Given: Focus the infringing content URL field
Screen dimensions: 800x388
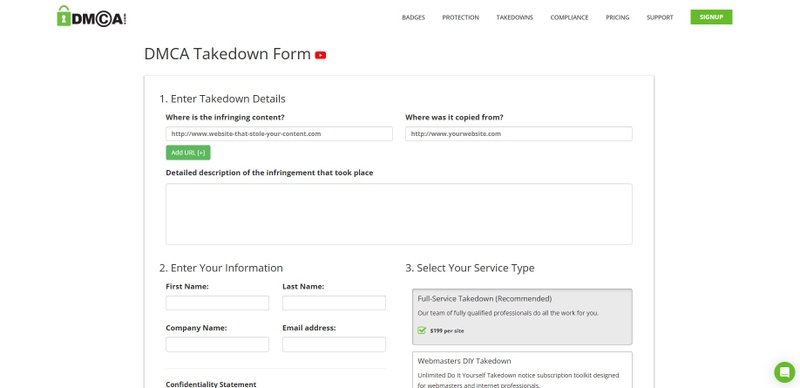Looking at the screenshot, I should pyautogui.click(x=279, y=134).
